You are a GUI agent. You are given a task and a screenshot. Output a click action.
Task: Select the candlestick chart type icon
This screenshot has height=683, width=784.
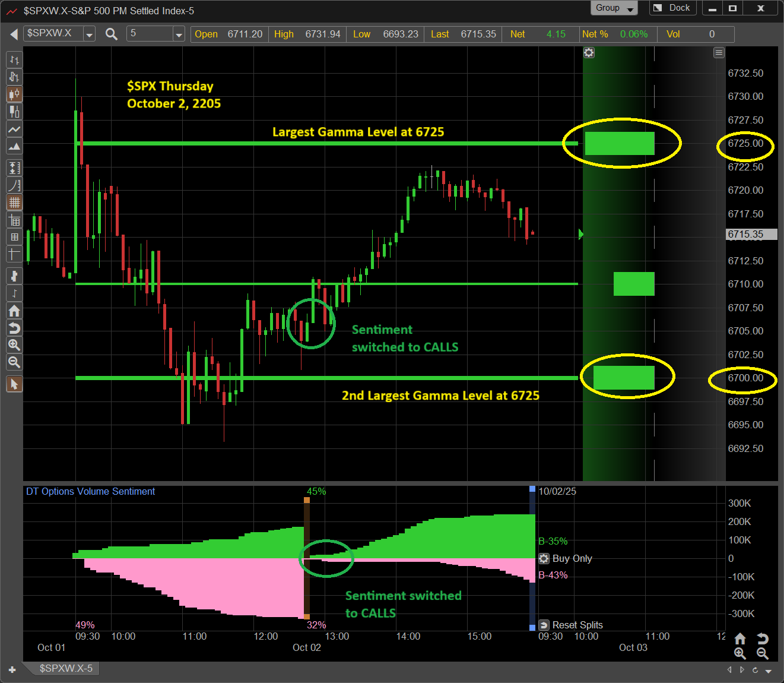[14, 94]
